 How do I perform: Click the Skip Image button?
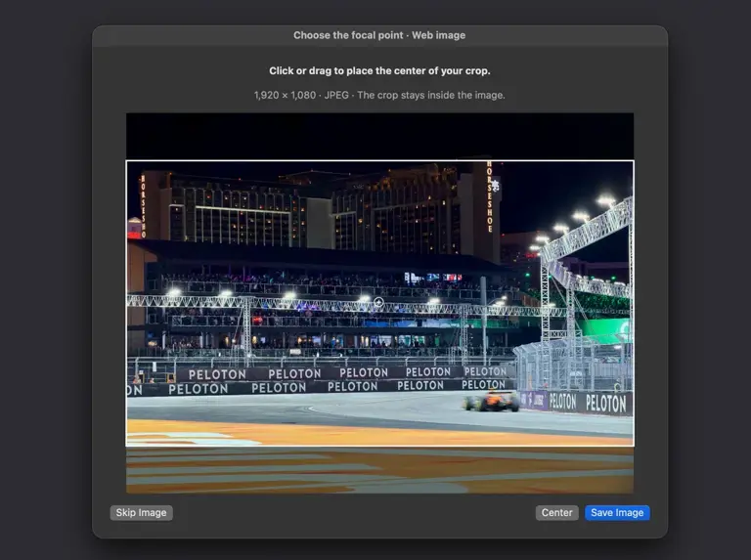pyautogui.click(x=141, y=513)
